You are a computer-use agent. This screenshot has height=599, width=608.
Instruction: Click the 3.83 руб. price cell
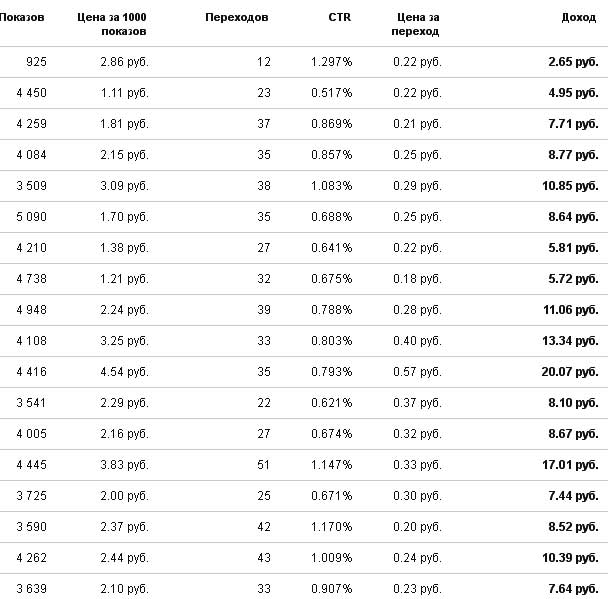pos(124,465)
